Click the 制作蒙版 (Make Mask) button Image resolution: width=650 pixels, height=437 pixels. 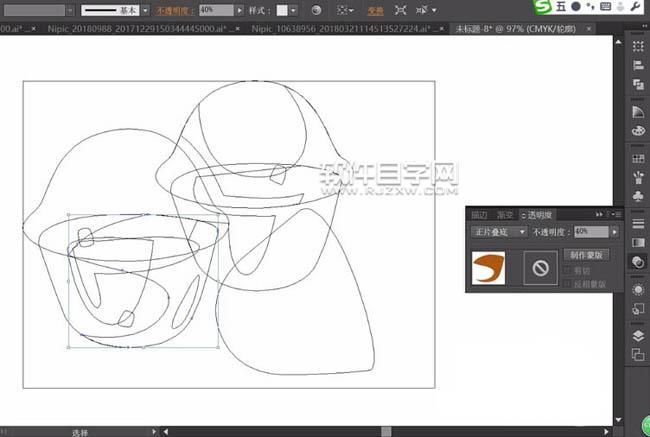pyautogui.click(x=586, y=255)
